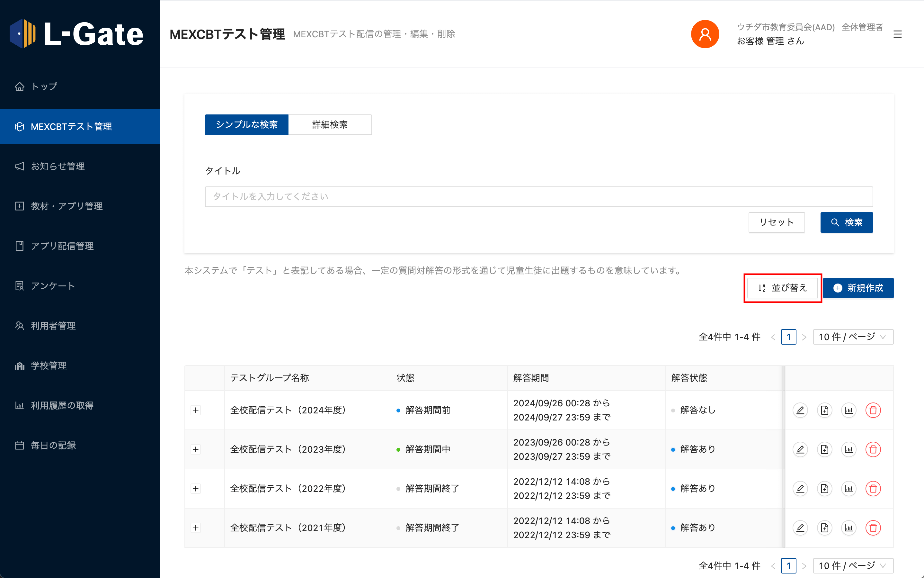Click the edit pencil icon for 2021年度 test
Screen dimensions: 924x578
tap(800, 528)
